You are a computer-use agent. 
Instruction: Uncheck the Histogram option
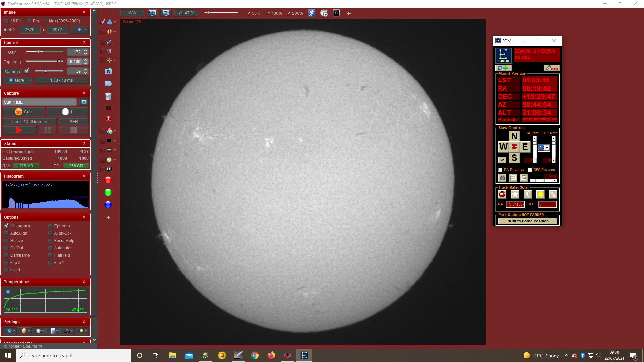coord(6,226)
